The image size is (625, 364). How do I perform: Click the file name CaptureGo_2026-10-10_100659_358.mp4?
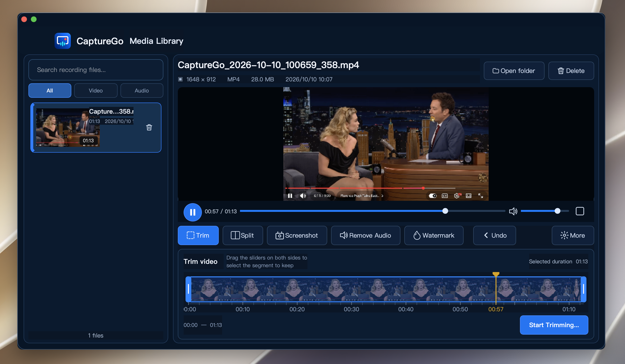268,65
